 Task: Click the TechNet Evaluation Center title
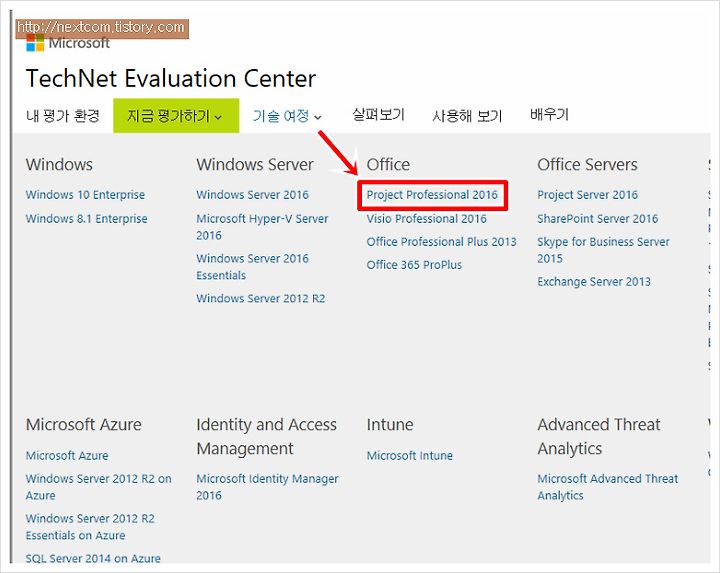(171, 78)
